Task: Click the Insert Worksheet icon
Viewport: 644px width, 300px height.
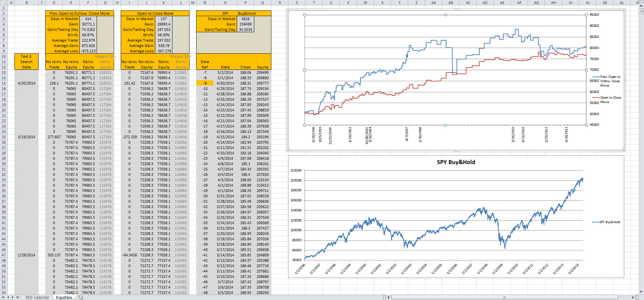Action: 80,297
